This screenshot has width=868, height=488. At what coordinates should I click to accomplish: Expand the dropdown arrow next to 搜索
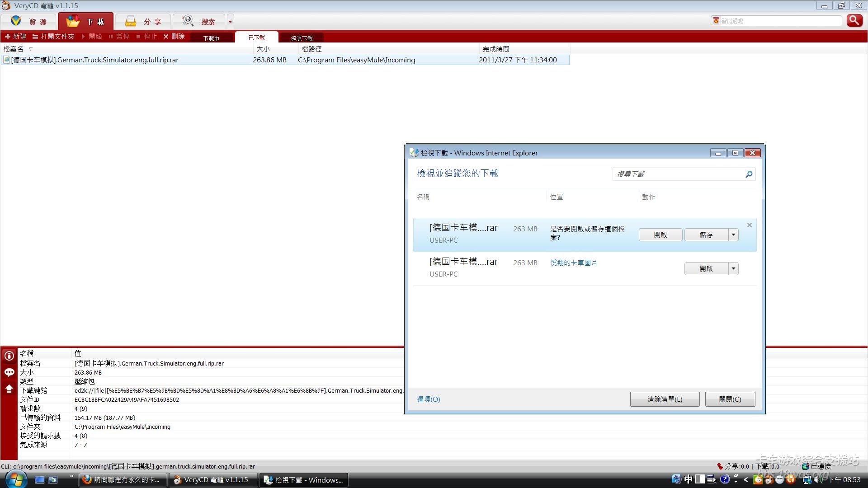(x=230, y=21)
